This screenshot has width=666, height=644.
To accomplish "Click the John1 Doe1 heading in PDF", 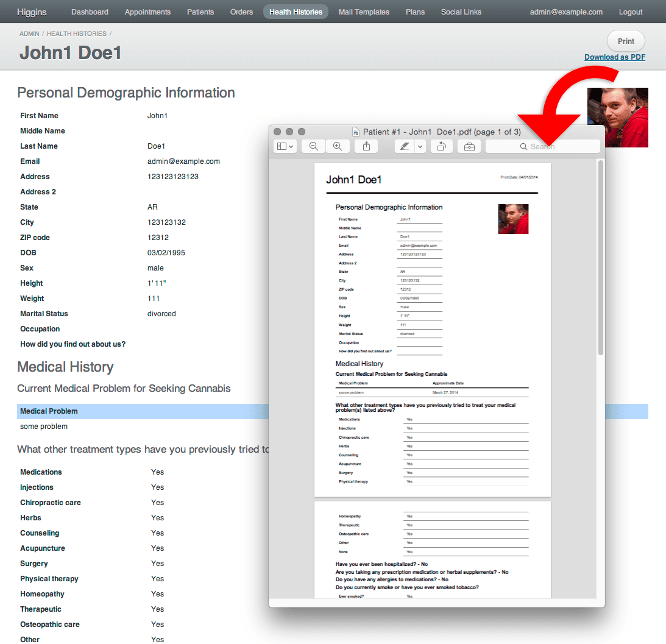I will tap(354, 180).
